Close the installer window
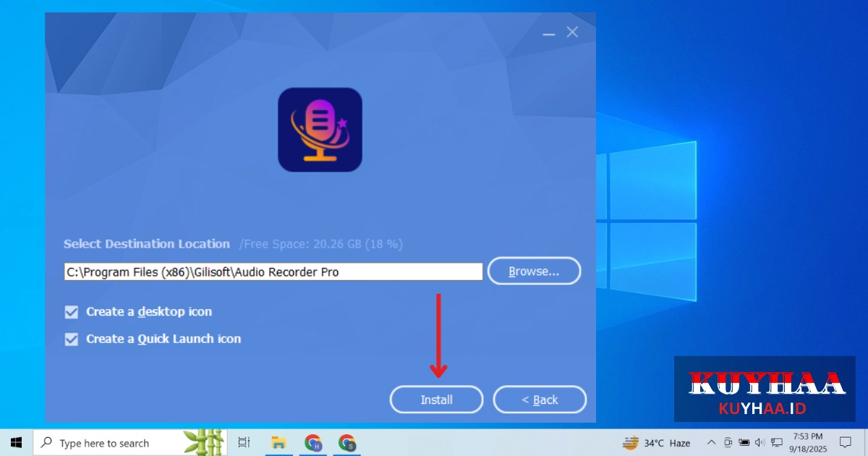 coord(572,33)
